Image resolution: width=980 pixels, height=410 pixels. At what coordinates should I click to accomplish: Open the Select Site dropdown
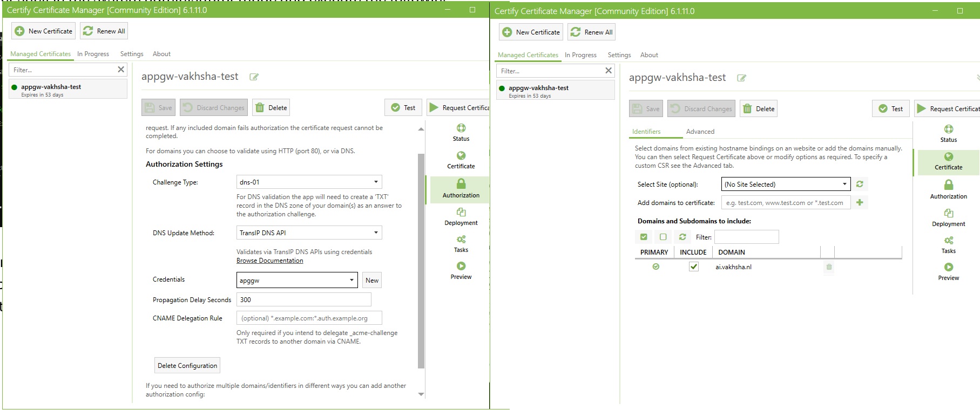786,184
